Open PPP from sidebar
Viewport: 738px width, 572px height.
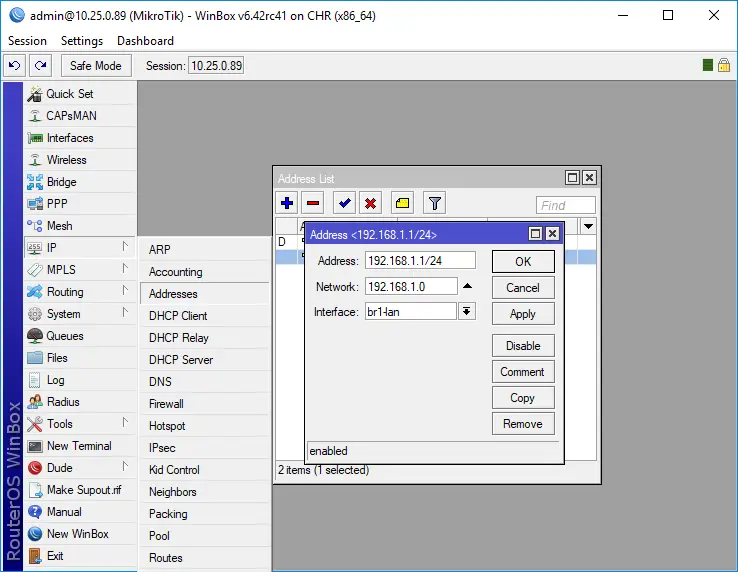pyautogui.click(x=80, y=204)
